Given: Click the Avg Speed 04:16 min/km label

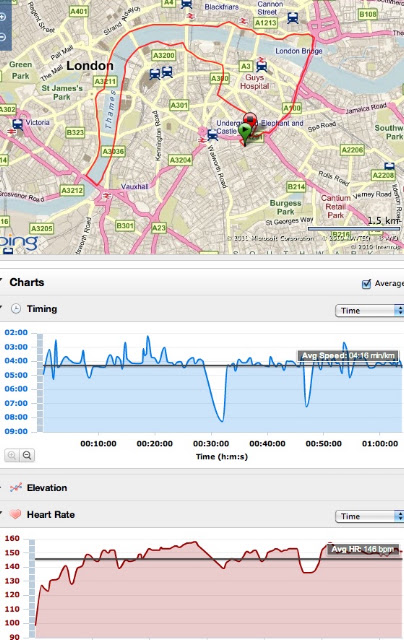Looking at the screenshot, I should click(348, 356).
